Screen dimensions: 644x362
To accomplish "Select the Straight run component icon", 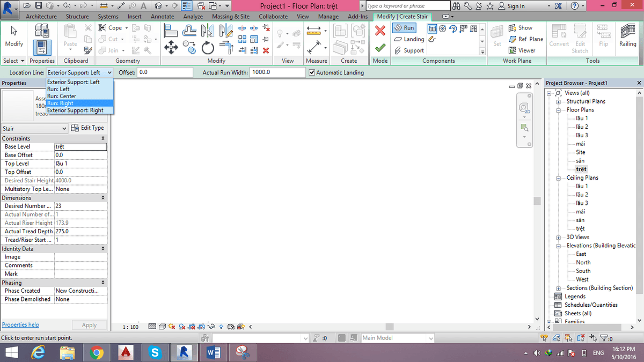I will (x=433, y=29).
